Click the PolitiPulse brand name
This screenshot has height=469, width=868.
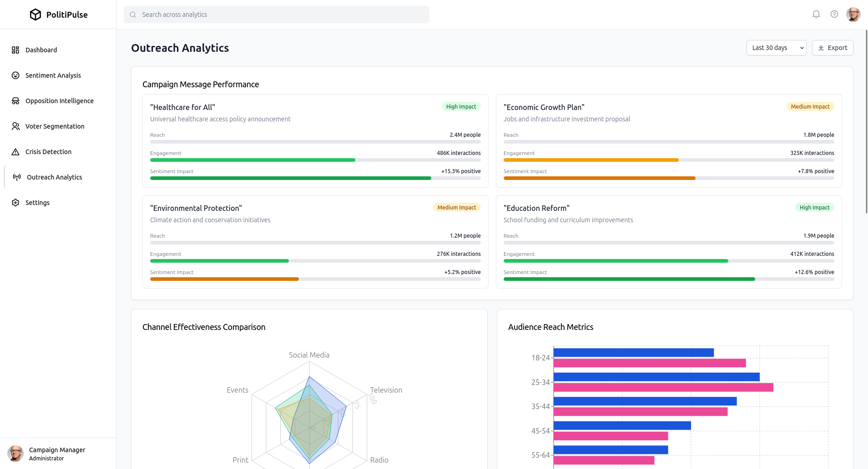pyautogui.click(x=67, y=15)
